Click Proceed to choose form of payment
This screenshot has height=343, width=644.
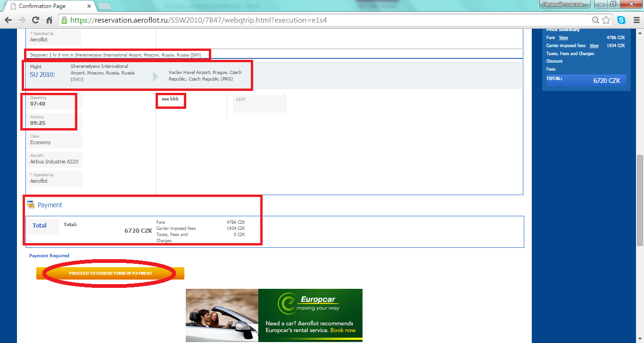click(x=110, y=273)
